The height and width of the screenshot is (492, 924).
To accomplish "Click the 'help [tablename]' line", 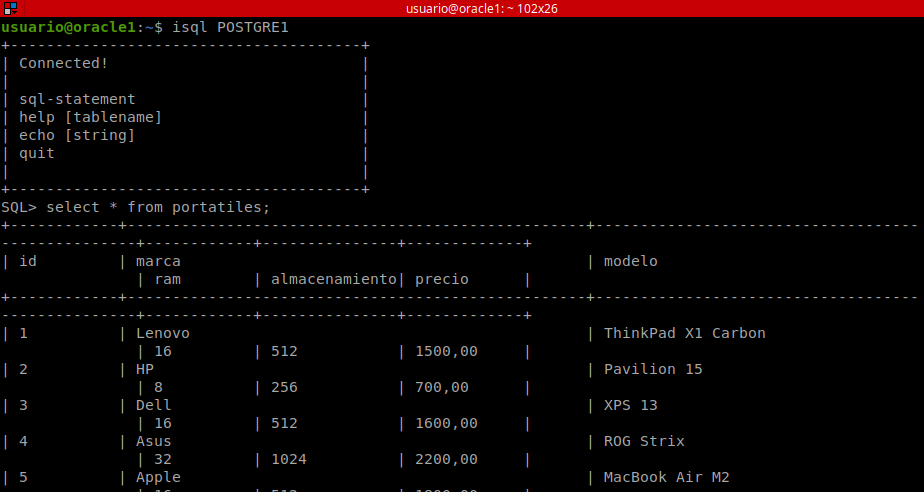I will pyautogui.click(x=91, y=117).
